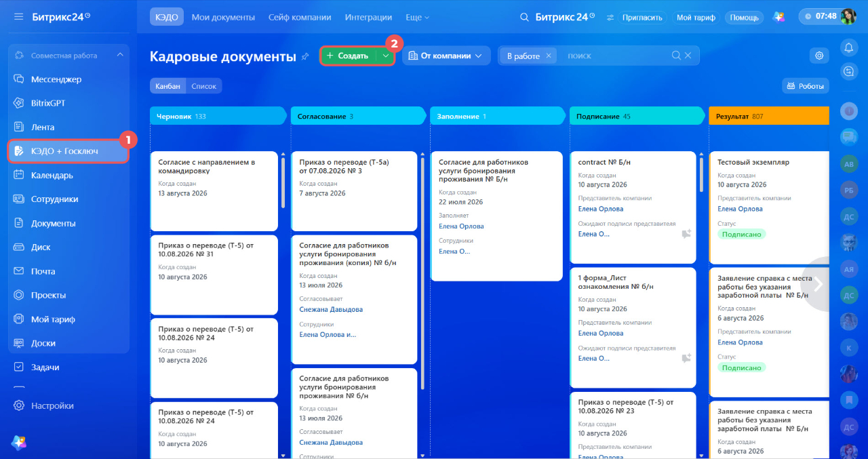Open the АЯ avatar in the right panel

pyautogui.click(x=848, y=269)
